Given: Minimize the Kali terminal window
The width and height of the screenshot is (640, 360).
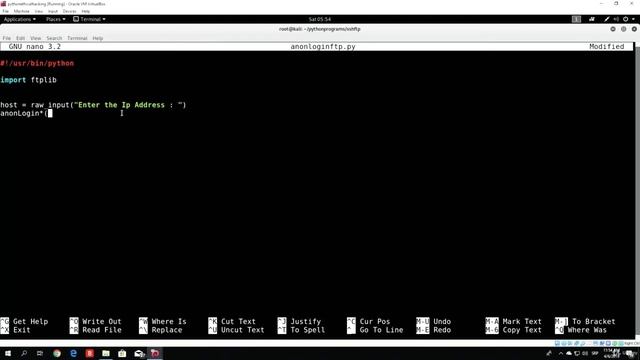Looking at the screenshot, I should (x=613, y=29).
